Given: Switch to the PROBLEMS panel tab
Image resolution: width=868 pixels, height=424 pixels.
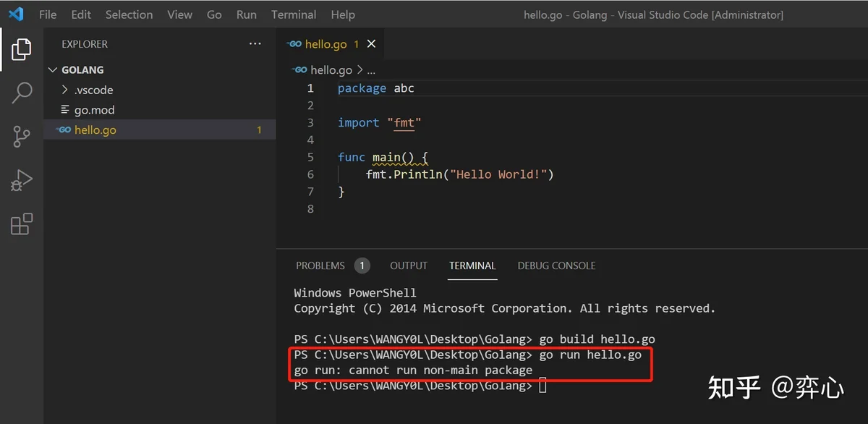Looking at the screenshot, I should point(320,266).
